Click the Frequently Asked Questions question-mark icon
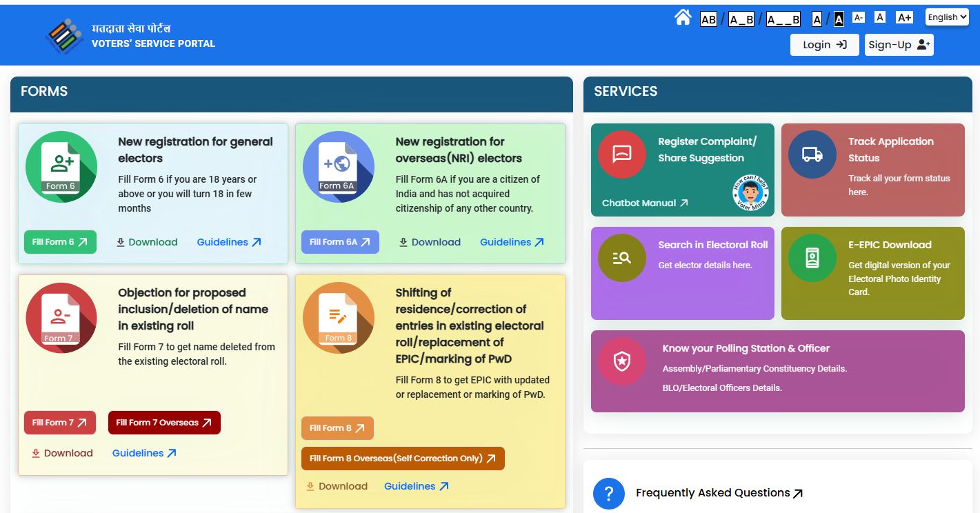Viewport: 980px width, 513px height. [x=608, y=494]
